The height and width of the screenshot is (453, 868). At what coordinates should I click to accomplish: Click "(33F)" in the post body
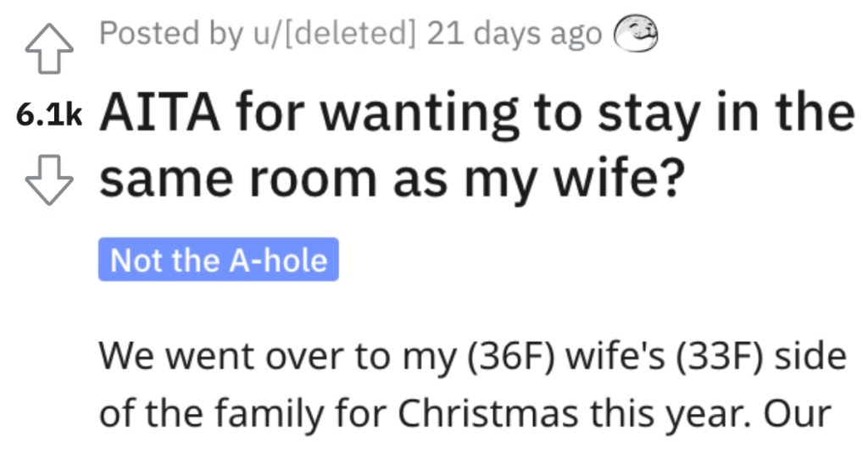tap(720, 356)
